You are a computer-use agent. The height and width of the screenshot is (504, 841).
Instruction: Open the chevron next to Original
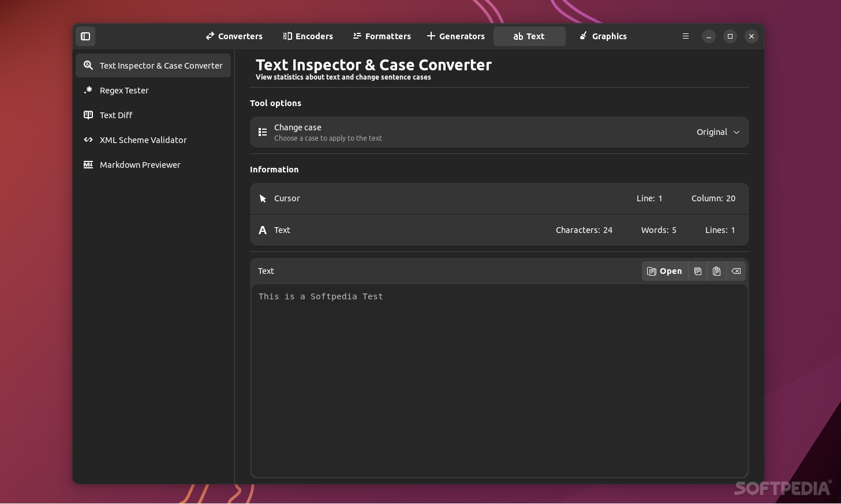(737, 132)
